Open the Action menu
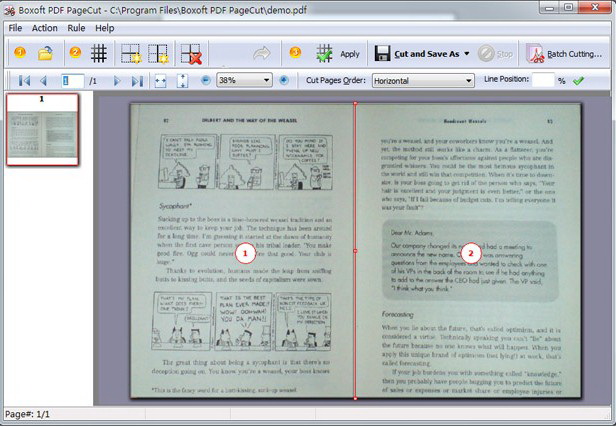 [x=44, y=28]
